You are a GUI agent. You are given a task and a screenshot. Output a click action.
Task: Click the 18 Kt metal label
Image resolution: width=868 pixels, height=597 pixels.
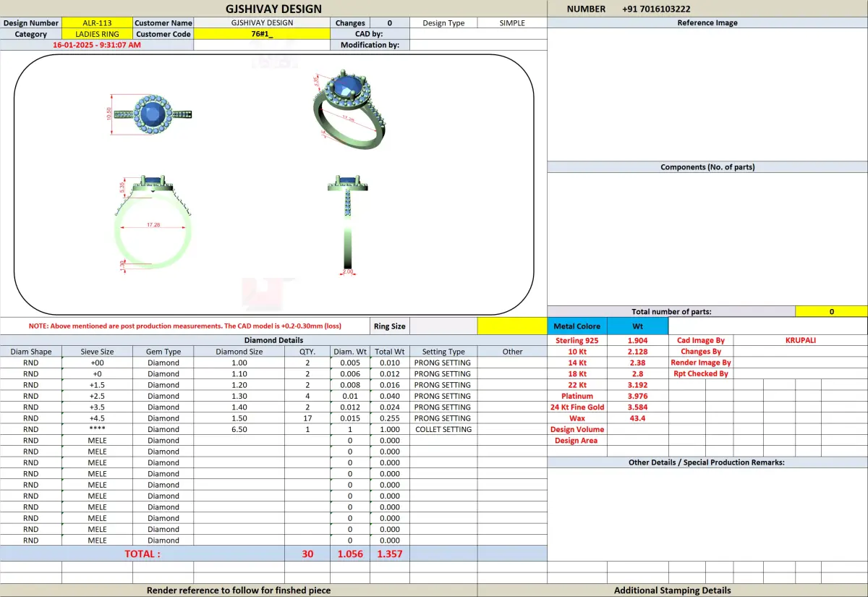click(577, 373)
